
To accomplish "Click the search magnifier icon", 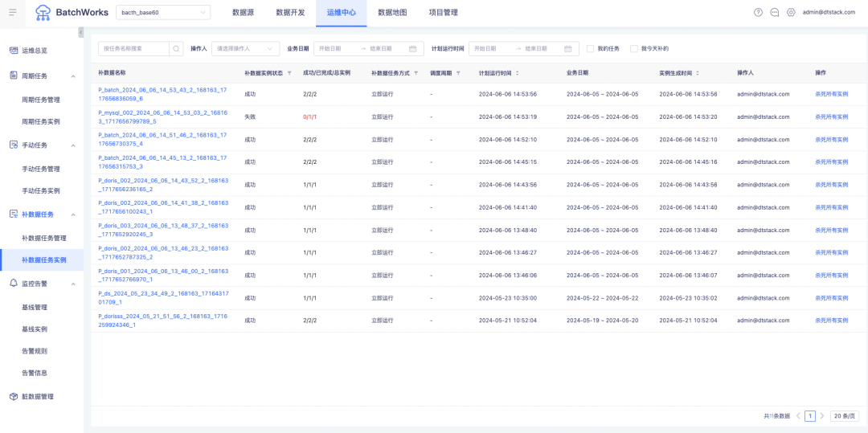I will [176, 49].
